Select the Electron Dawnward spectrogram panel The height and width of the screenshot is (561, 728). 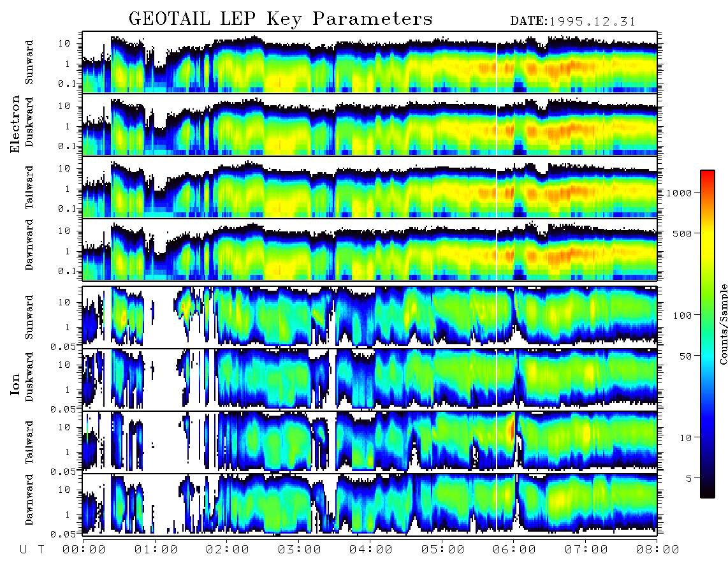coord(370,249)
